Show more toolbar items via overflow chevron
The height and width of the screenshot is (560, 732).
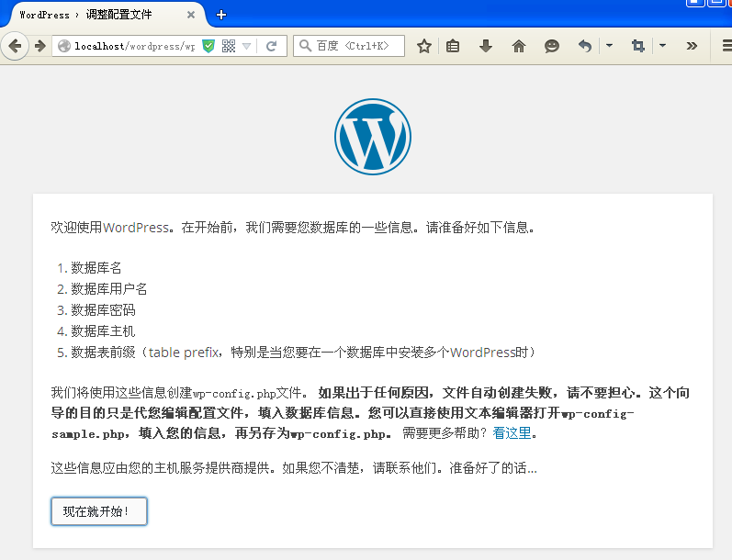pos(692,46)
